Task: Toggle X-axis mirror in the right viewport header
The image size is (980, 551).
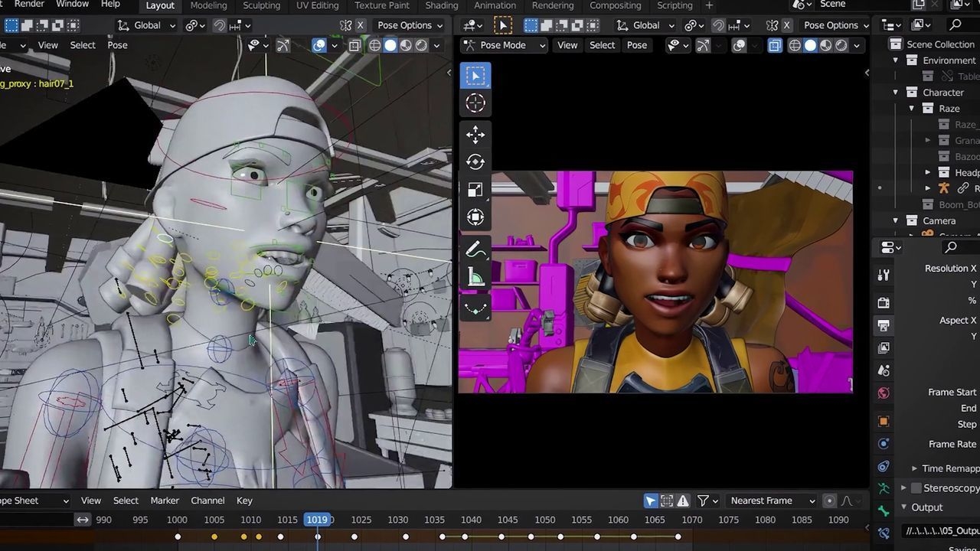Action: click(786, 25)
